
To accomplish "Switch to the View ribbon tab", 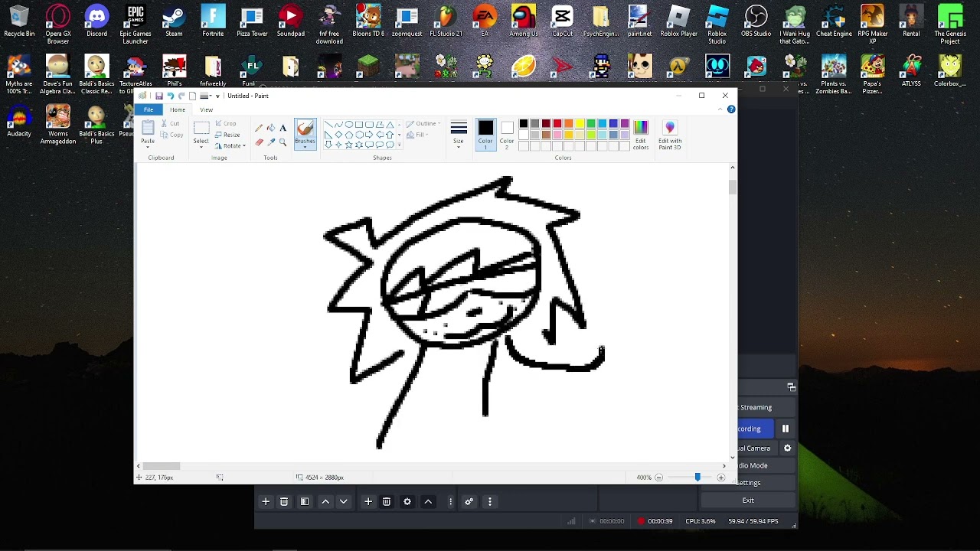I will pyautogui.click(x=206, y=109).
